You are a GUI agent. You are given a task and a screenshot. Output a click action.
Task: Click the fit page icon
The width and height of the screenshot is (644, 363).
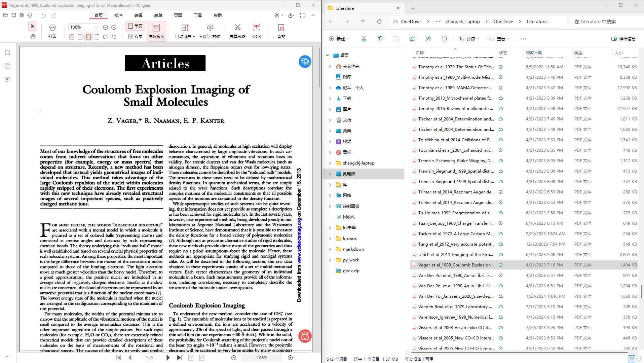[x=80, y=37]
